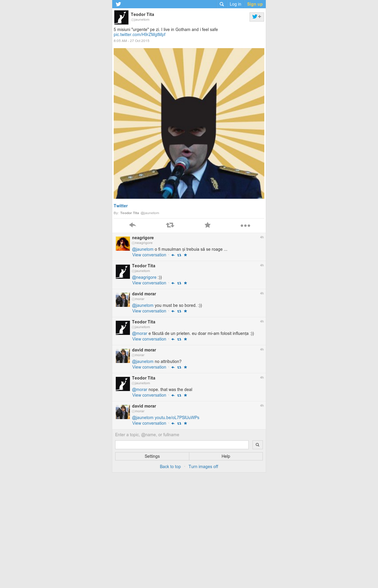The image size is (378, 588).
Task: Retweet david morar's youtu.be tweet
Action: (179, 424)
